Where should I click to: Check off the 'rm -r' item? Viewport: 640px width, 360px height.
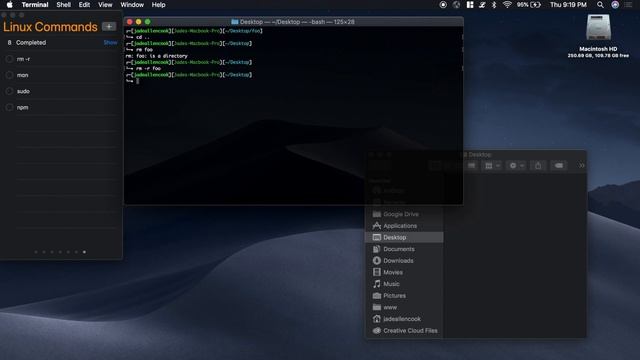pyautogui.click(x=9, y=59)
